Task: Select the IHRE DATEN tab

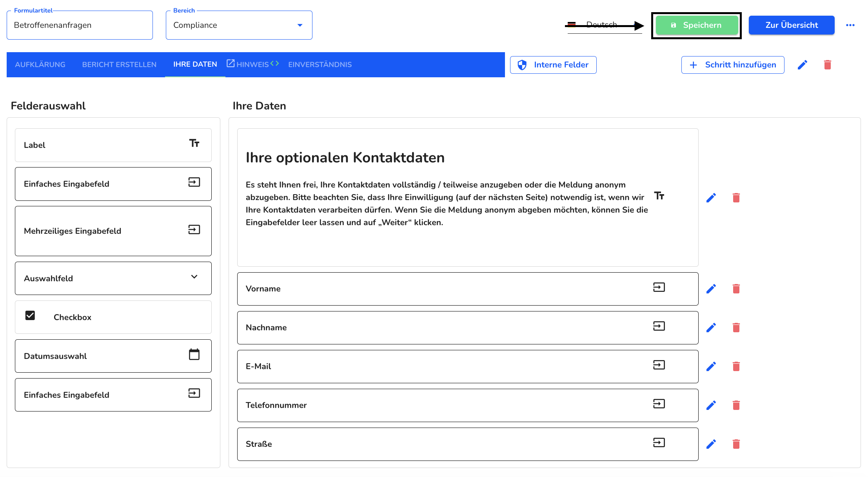Action: (x=195, y=64)
